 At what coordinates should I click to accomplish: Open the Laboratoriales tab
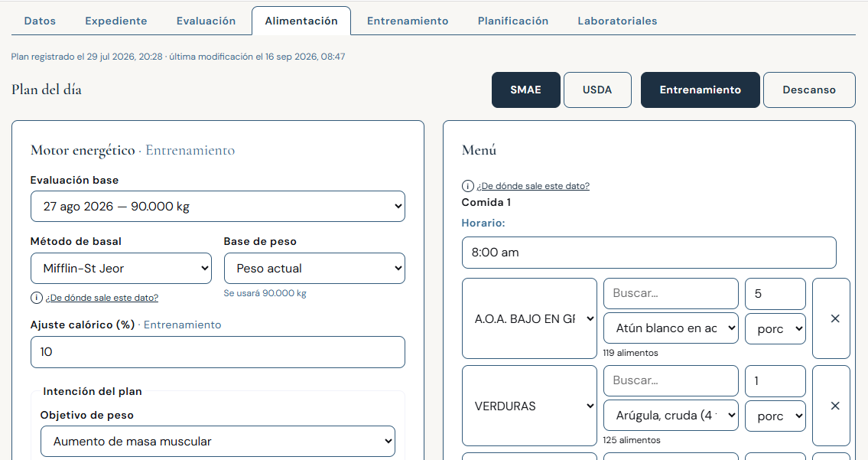tap(617, 21)
